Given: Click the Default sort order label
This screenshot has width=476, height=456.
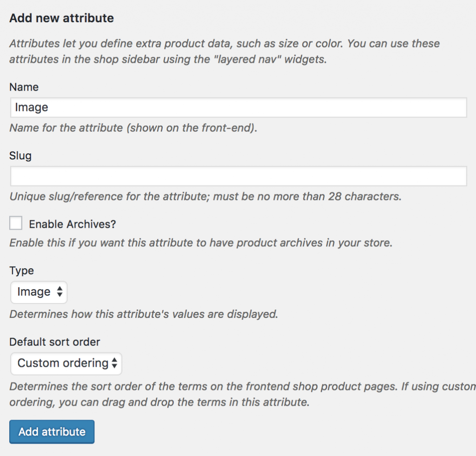Looking at the screenshot, I should [x=54, y=342].
